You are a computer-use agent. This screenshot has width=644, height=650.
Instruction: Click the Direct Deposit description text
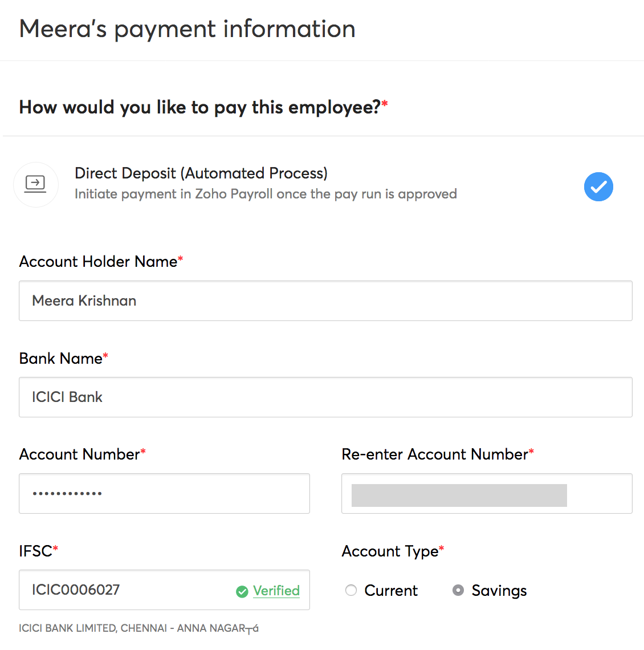pyautogui.click(x=266, y=194)
